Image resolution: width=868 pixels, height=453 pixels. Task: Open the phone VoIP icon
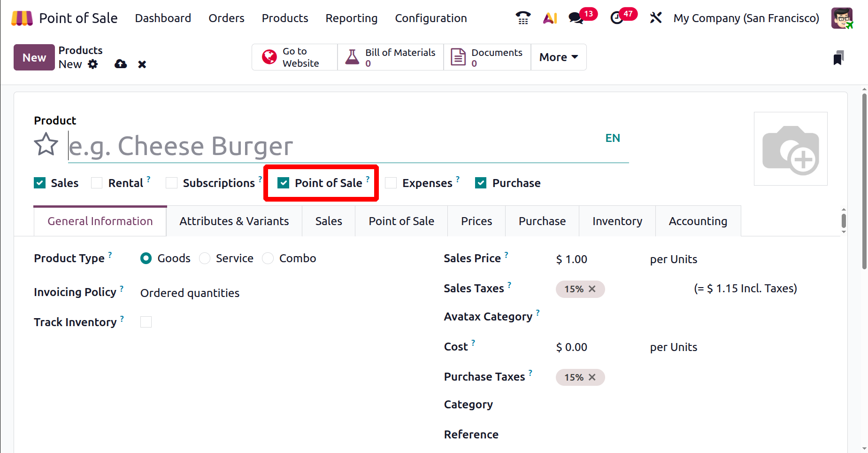point(522,18)
